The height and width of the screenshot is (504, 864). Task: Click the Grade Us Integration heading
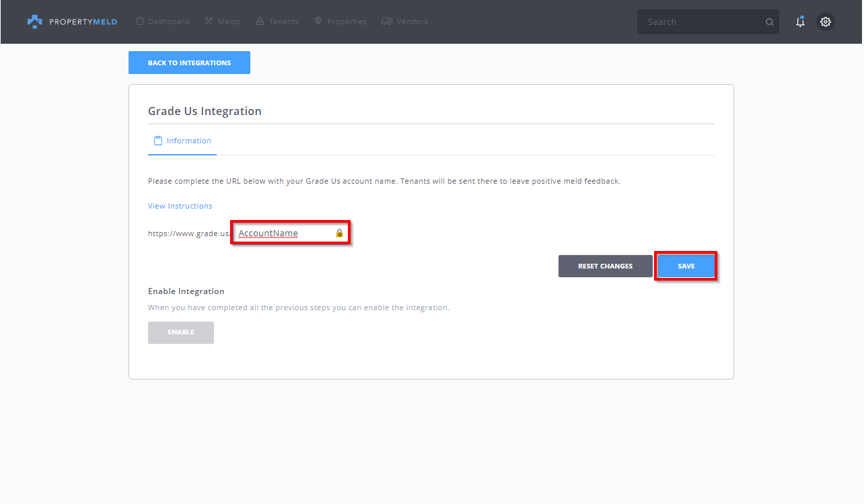point(205,111)
